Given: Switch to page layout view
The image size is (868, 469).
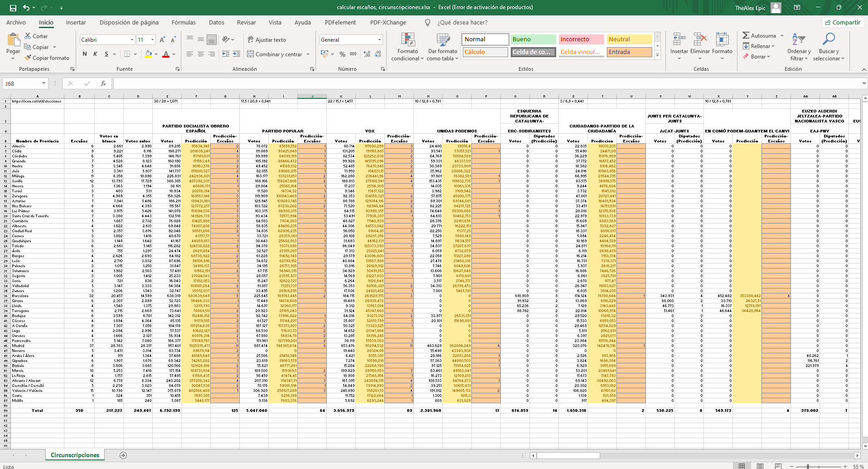Looking at the screenshot, I should click(760, 466).
